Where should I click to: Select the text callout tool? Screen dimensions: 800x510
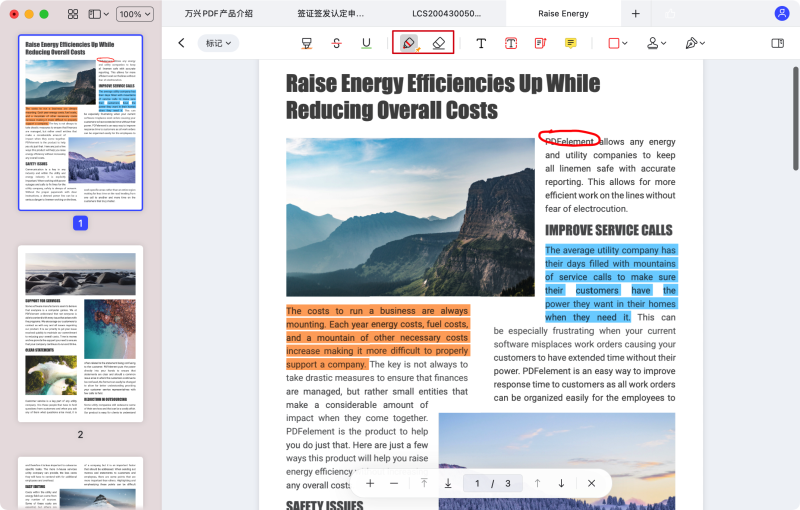pos(540,43)
